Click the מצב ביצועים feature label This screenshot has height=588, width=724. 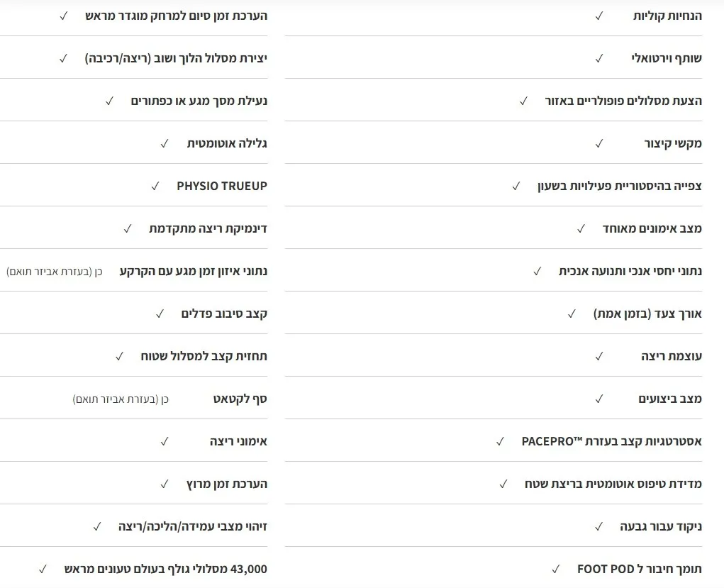pyautogui.click(x=670, y=399)
